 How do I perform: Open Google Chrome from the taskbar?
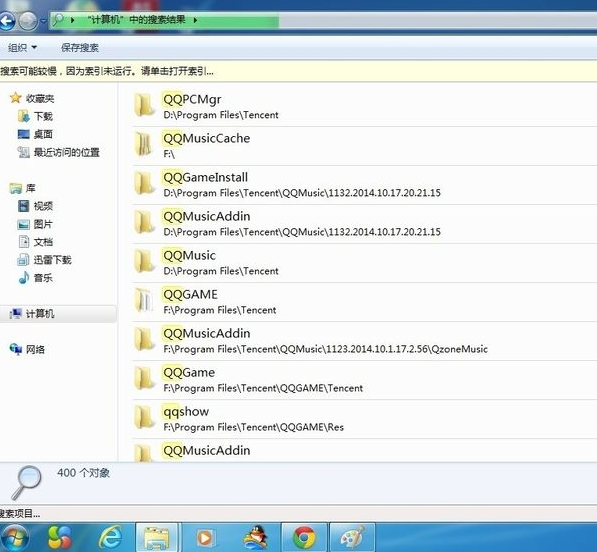[x=304, y=537]
